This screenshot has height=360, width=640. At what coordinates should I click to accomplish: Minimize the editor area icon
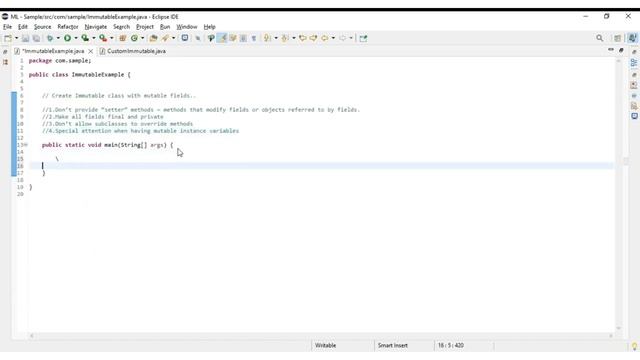[611, 50]
